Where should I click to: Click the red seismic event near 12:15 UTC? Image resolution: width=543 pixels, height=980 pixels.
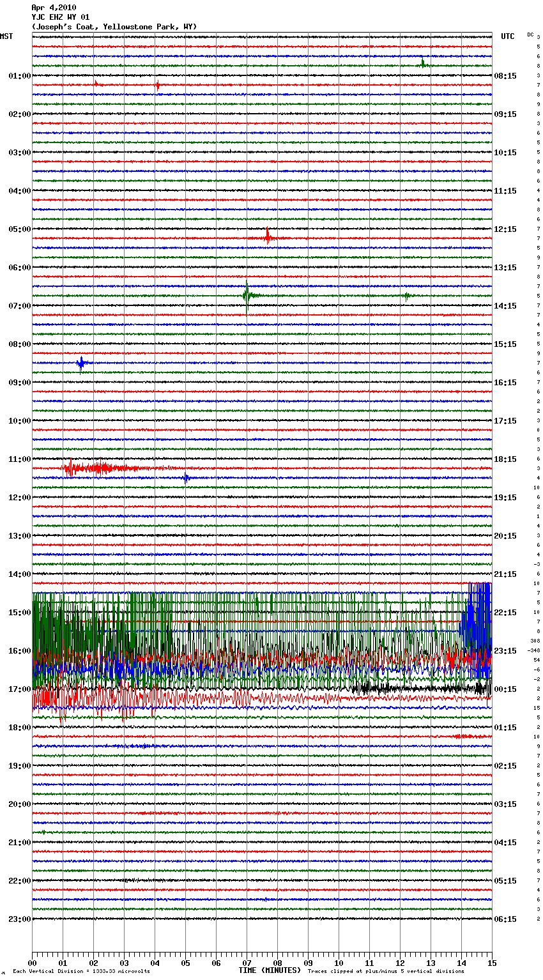click(x=268, y=237)
